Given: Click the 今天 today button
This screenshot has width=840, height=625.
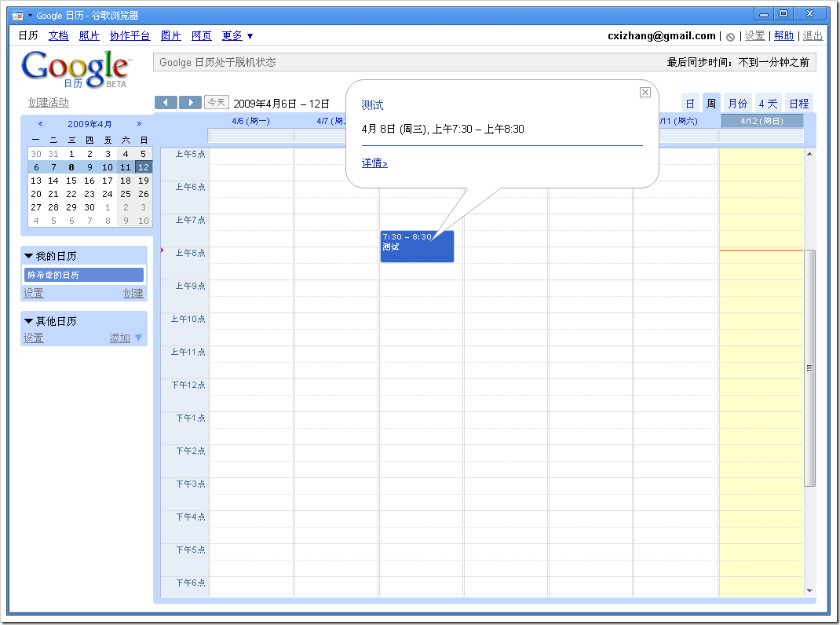Looking at the screenshot, I should coord(217,102).
